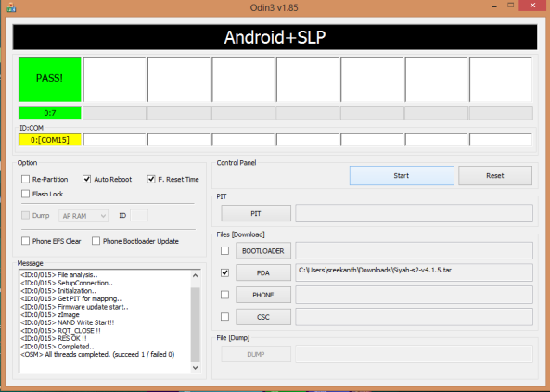Click the CSC browse button
Image resolution: width=550 pixels, height=392 pixels.
click(x=263, y=317)
